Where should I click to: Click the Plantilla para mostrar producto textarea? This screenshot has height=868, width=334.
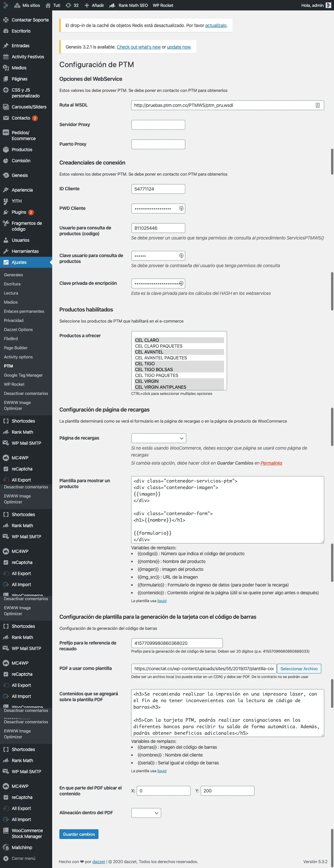pyautogui.click(x=228, y=510)
